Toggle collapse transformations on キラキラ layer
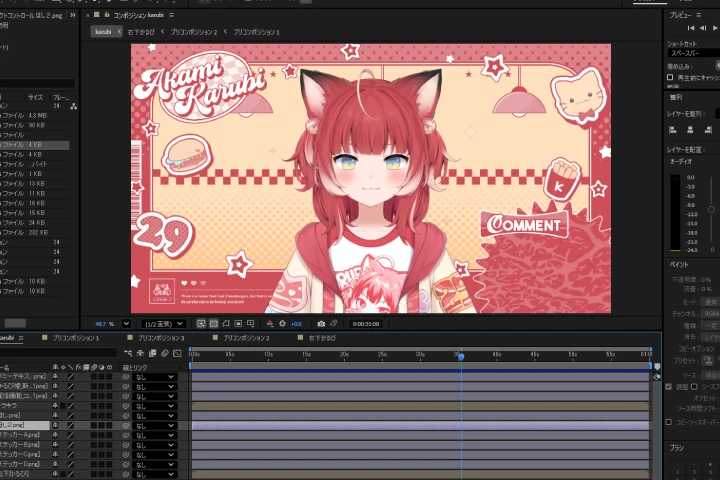Screen dimensions: 720x480 [63, 406]
